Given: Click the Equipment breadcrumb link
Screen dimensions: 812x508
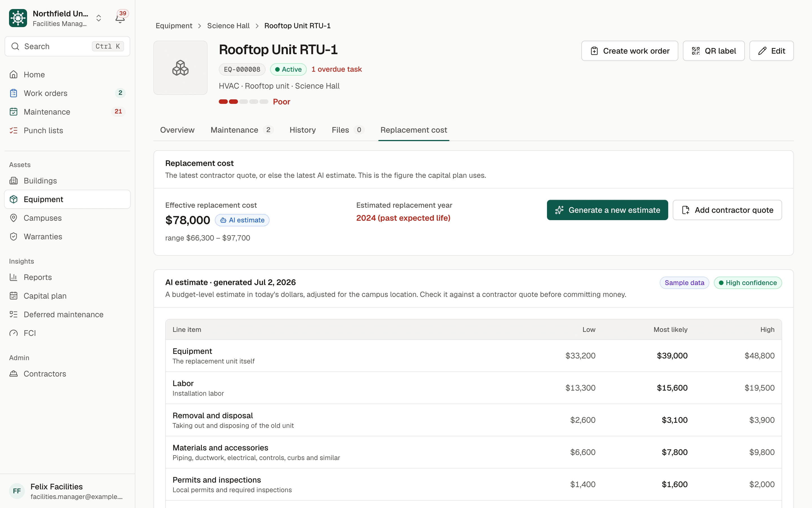Looking at the screenshot, I should [x=174, y=26].
